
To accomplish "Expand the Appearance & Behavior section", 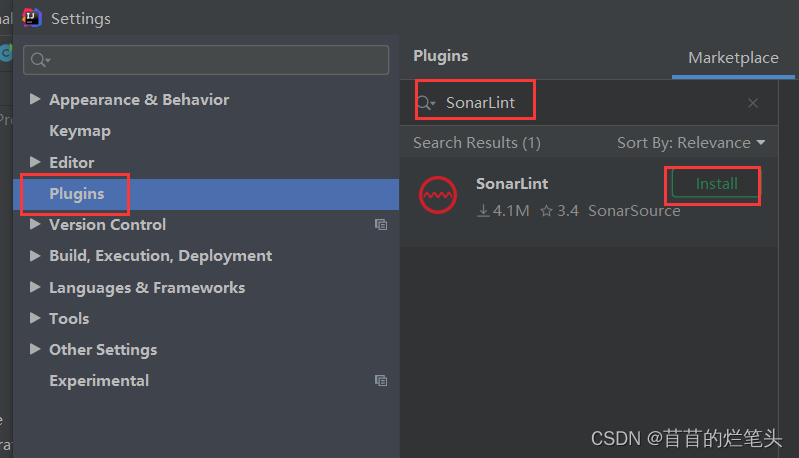I will pyautogui.click(x=35, y=99).
